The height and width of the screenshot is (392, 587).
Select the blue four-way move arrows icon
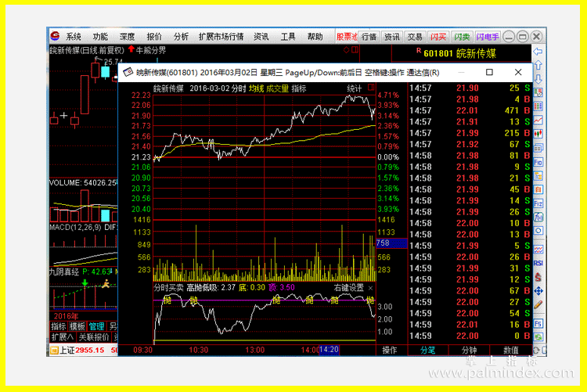click(538, 290)
